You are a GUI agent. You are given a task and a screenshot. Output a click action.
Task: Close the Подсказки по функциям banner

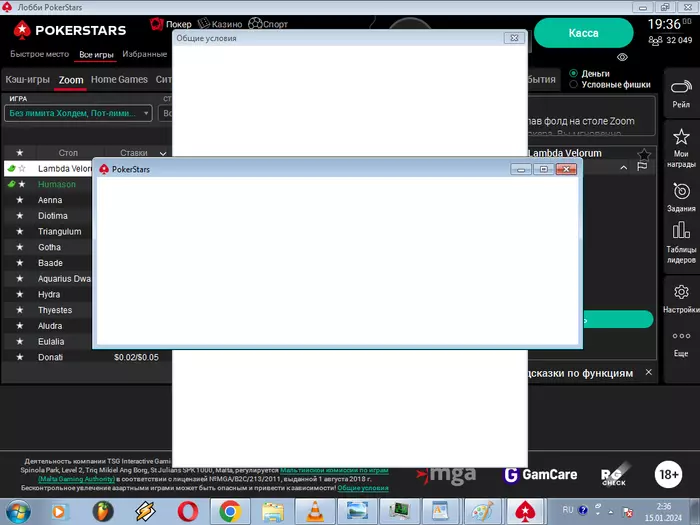pyautogui.click(x=649, y=372)
